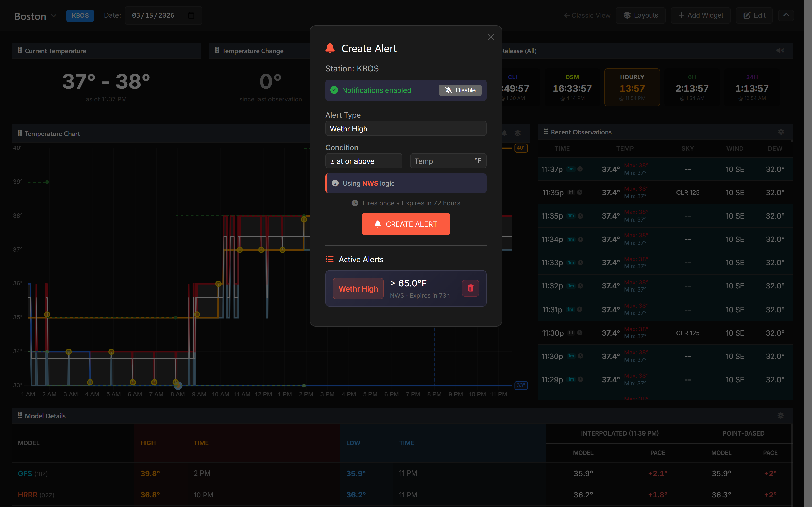
Task: Open the at or above condition dropdown
Action: click(x=363, y=161)
